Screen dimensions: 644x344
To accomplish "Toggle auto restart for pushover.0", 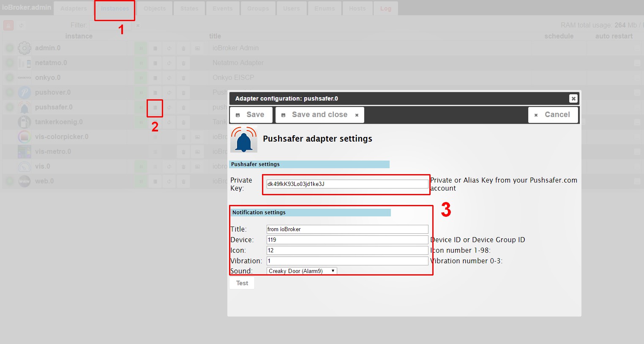I will click(x=637, y=93).
